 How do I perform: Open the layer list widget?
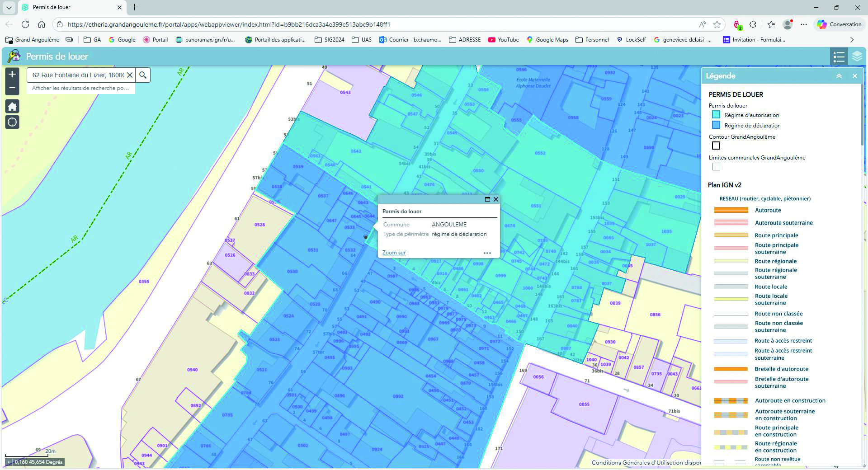click(x=857, y=57)
